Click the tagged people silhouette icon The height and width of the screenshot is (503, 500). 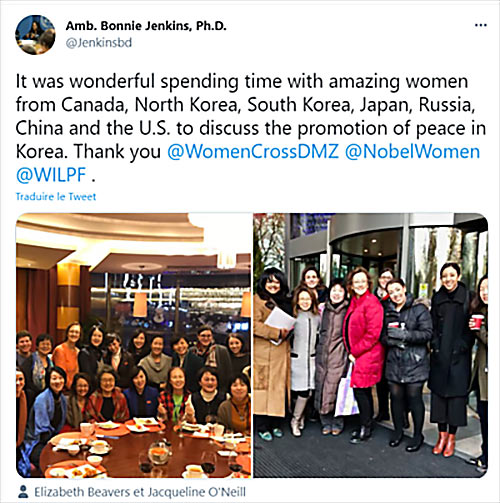pos(23,492)
